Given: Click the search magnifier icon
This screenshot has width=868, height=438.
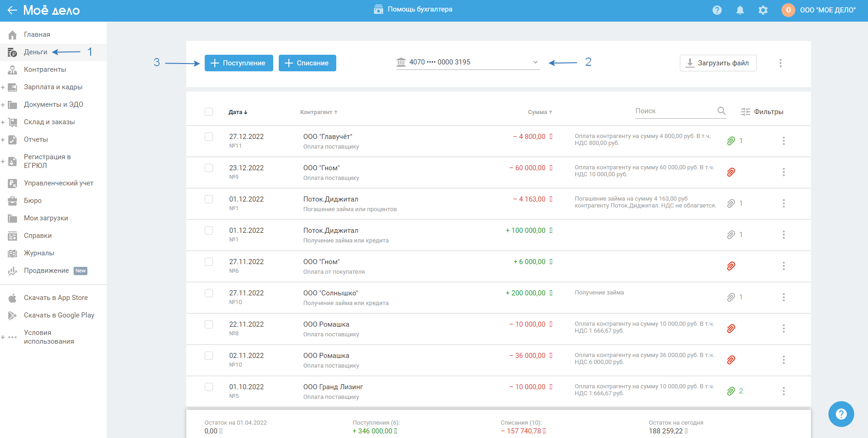Looking at the screenshot, I should point(721,111).
